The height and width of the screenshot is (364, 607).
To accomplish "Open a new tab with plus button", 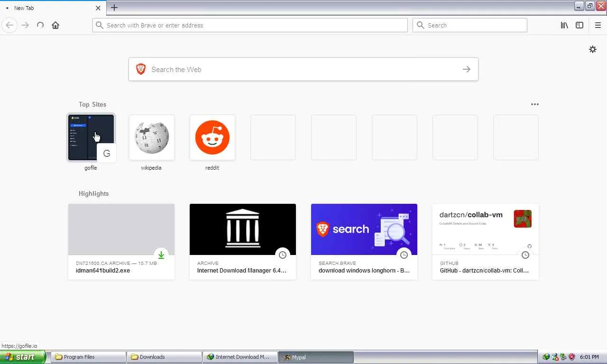I will [x=114, y=8].
